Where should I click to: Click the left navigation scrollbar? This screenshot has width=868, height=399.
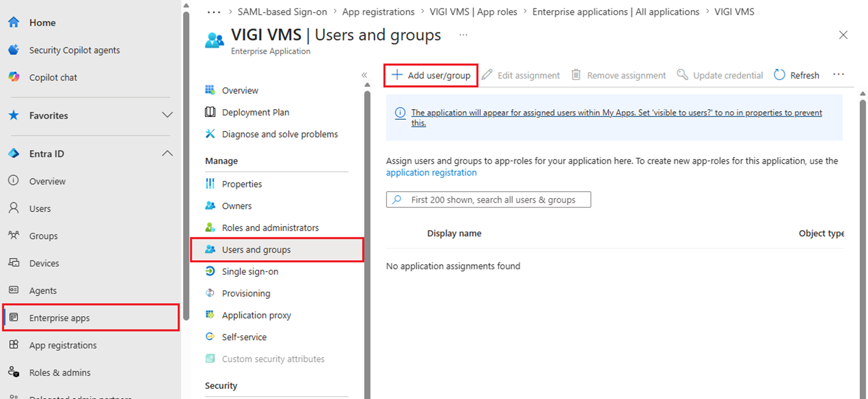coord(186,166)
